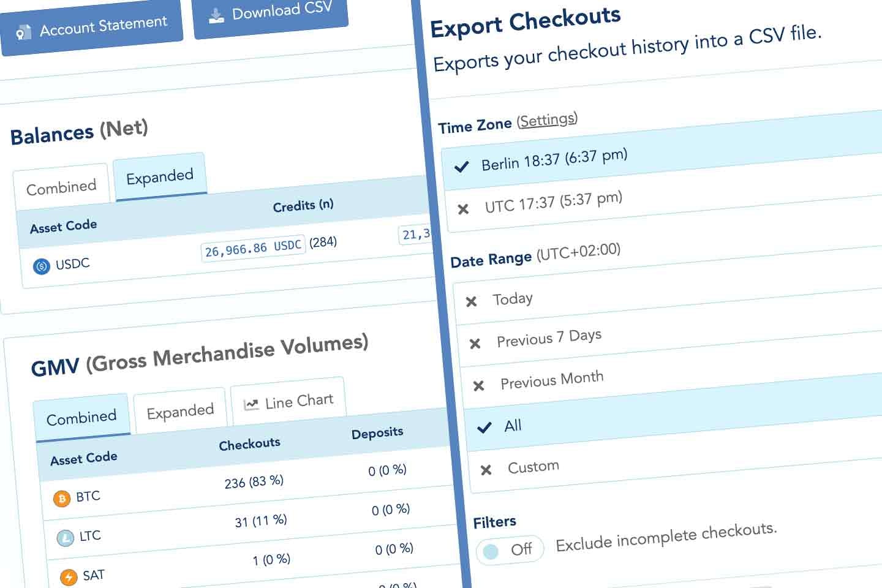Click the 1 (0 %) SAT checkouts cell
The height and width of the screenshot is (588, 882).
[271, 560]
